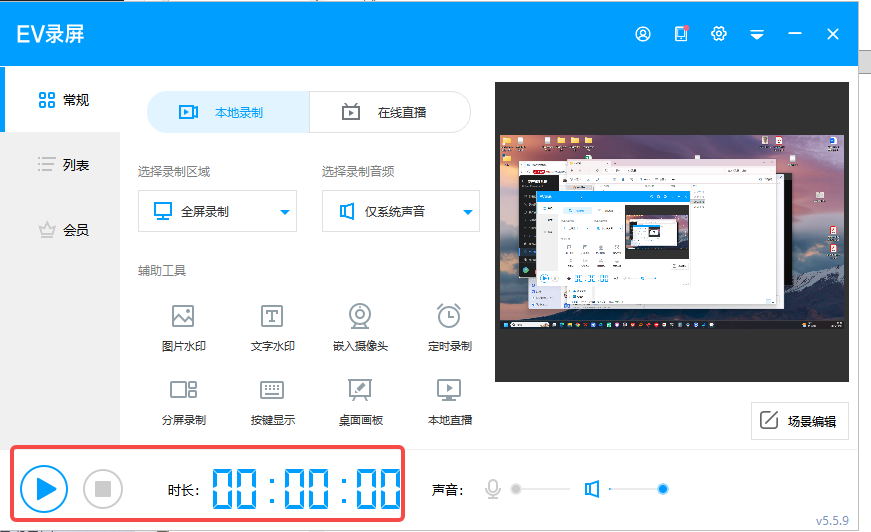Select the 在线直播 mode tab
Screen dimensions: 871x532
tap(389, 112)
